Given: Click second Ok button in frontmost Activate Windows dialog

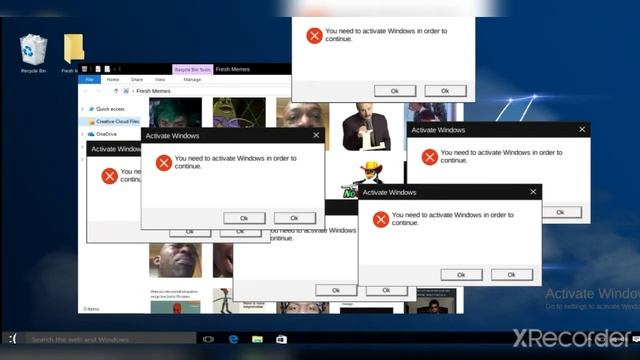Looking at the screenshot, I should [511, 275].
